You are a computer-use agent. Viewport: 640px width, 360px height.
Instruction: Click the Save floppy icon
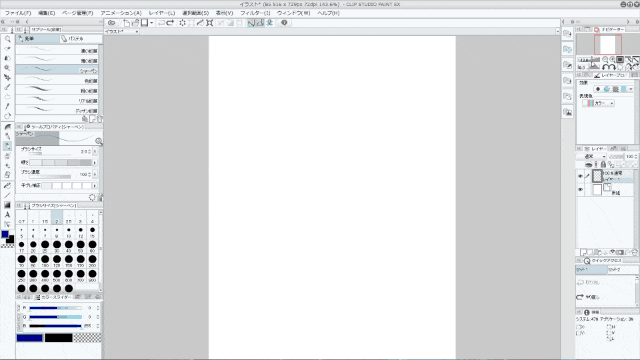pyautogui.click(x=144, y=23)
